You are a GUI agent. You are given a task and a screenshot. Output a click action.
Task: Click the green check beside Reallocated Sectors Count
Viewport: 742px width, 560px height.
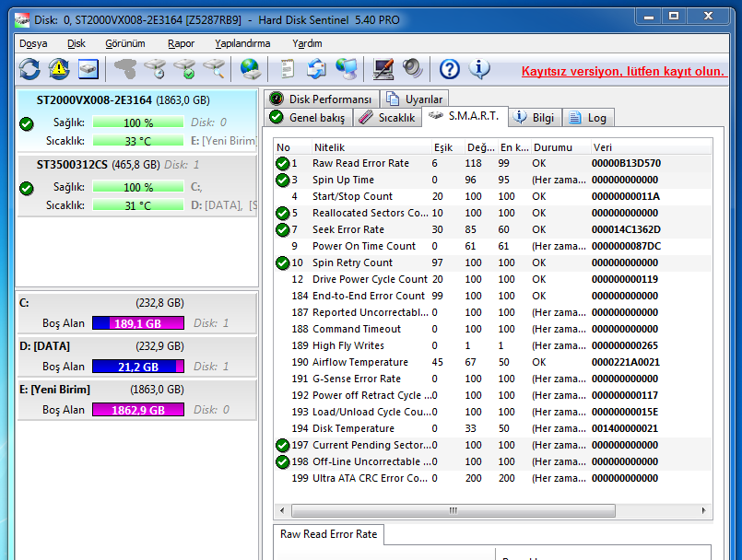point(282,214)
